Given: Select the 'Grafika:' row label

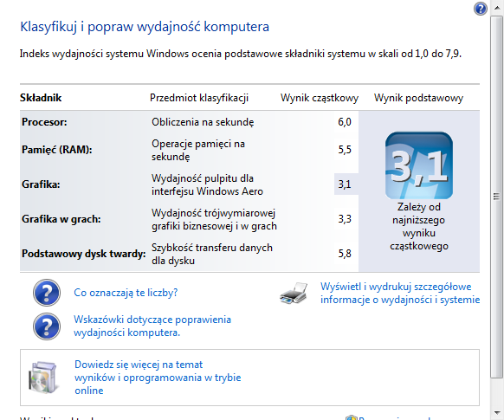Looking at the screenshot, I should [41, 184].
